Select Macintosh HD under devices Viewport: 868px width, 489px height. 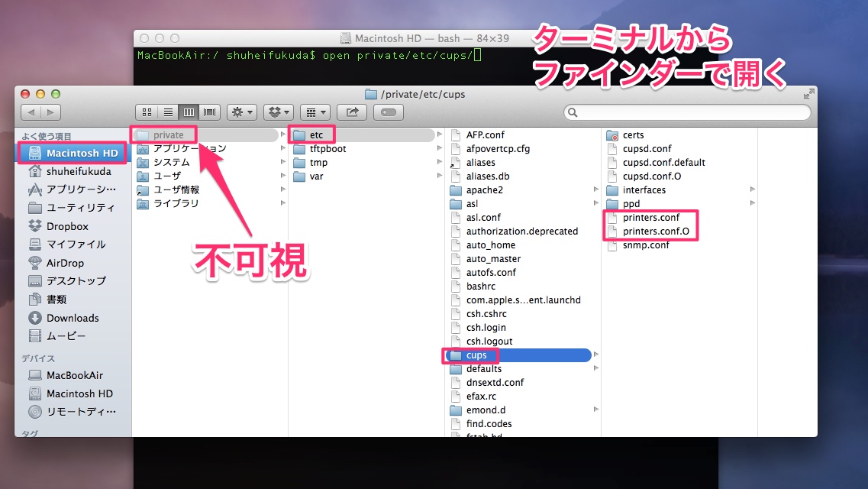(72, 393)
